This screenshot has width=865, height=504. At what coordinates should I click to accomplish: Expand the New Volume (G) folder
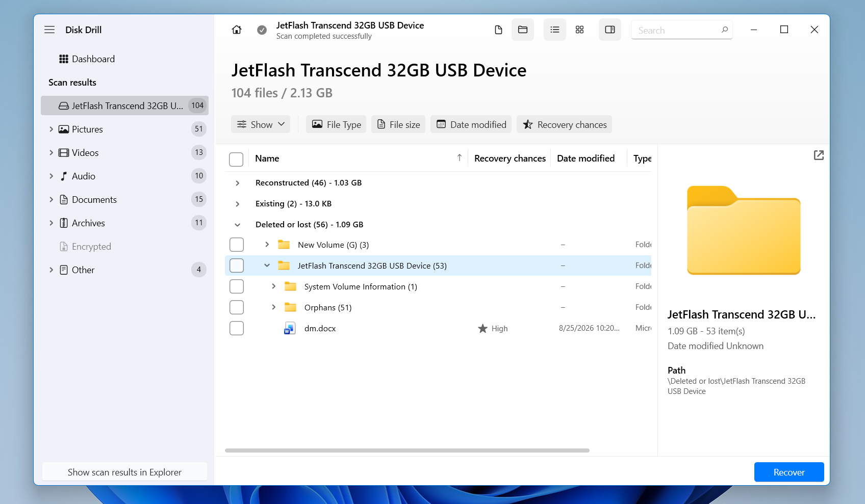267,245
